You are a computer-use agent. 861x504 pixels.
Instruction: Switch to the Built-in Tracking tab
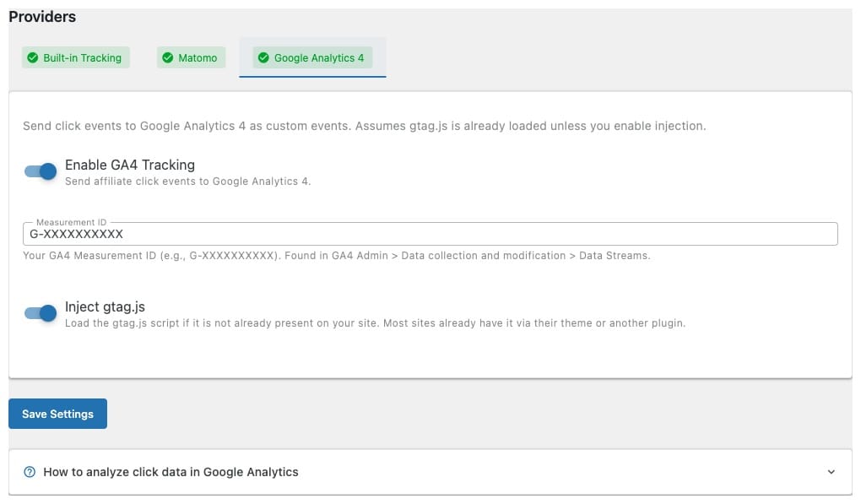coord(76,58)
